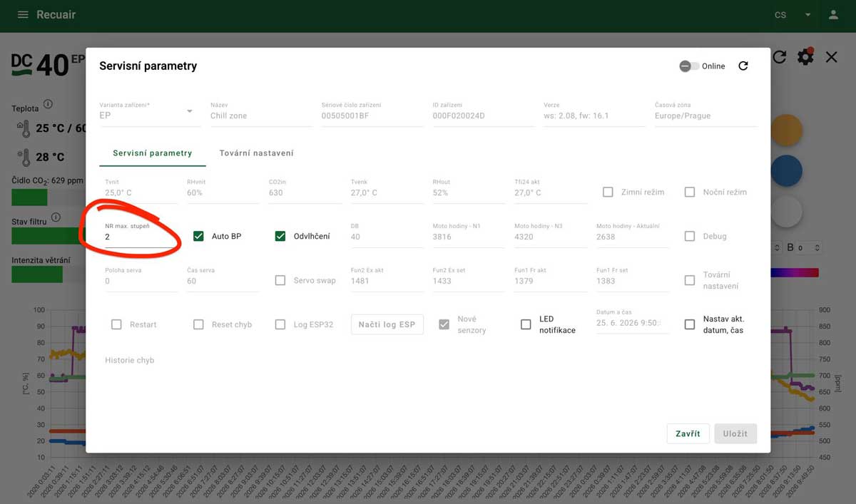Tick the Nastav akt. datum, čas checkbox
This screenshot has width=856, height=504.
(690, 324)
